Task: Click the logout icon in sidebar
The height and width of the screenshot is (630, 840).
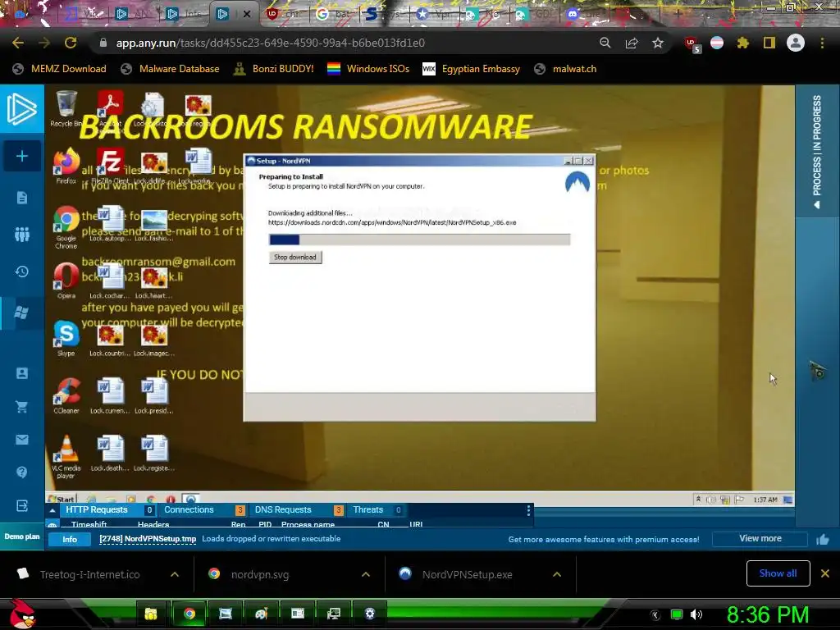Action: (22, 505)
